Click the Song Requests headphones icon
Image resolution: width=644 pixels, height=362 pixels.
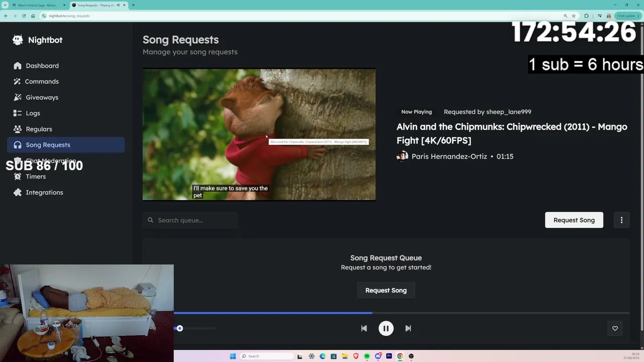(x=18, y=145)
